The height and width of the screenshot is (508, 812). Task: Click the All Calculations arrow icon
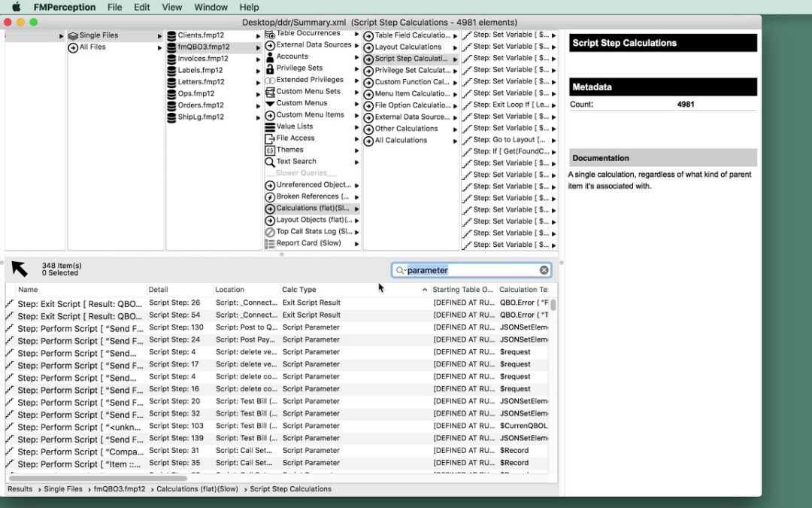point(368,141)
